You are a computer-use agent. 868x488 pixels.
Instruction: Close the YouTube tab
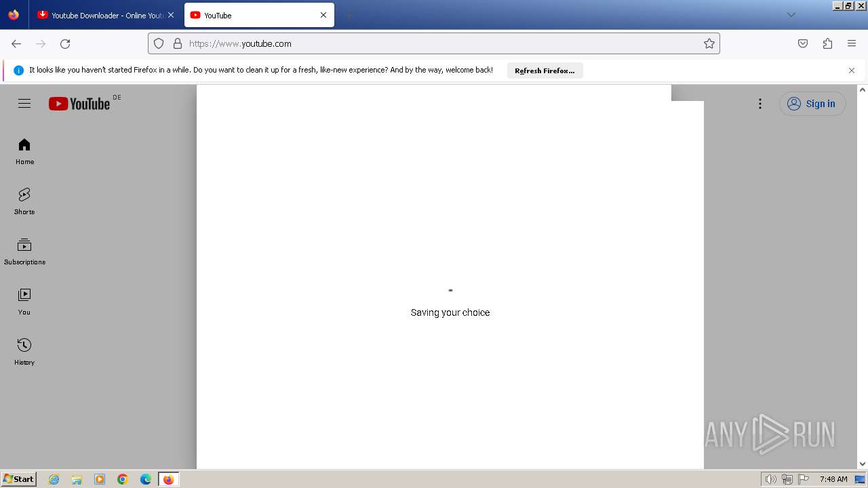tap(323, 15)
